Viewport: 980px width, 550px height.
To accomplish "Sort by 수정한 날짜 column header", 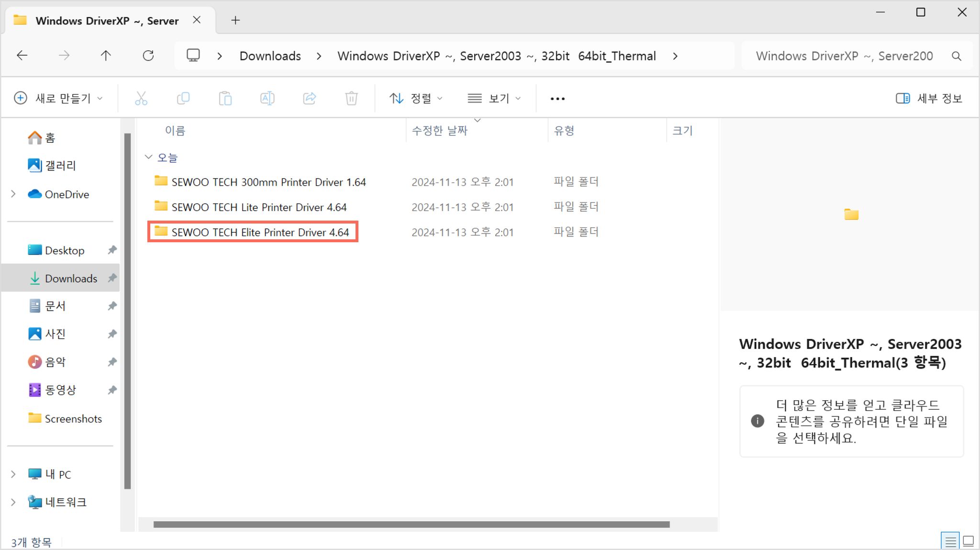I will click(440, 131).
